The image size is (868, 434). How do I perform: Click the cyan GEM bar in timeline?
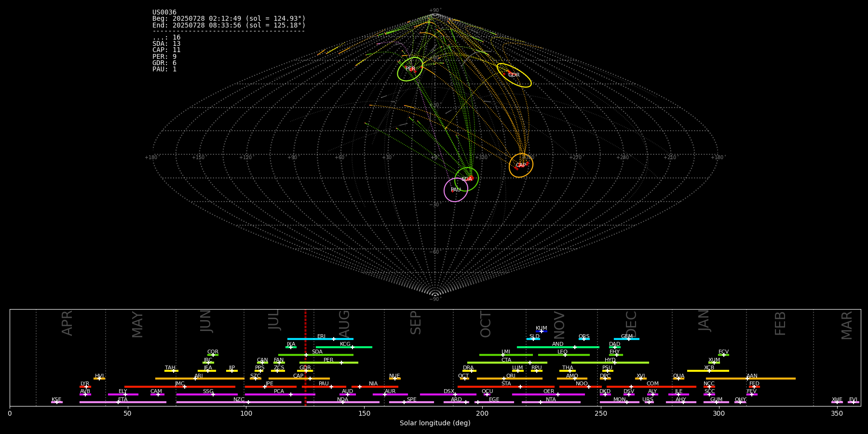[x=626, y=339]
